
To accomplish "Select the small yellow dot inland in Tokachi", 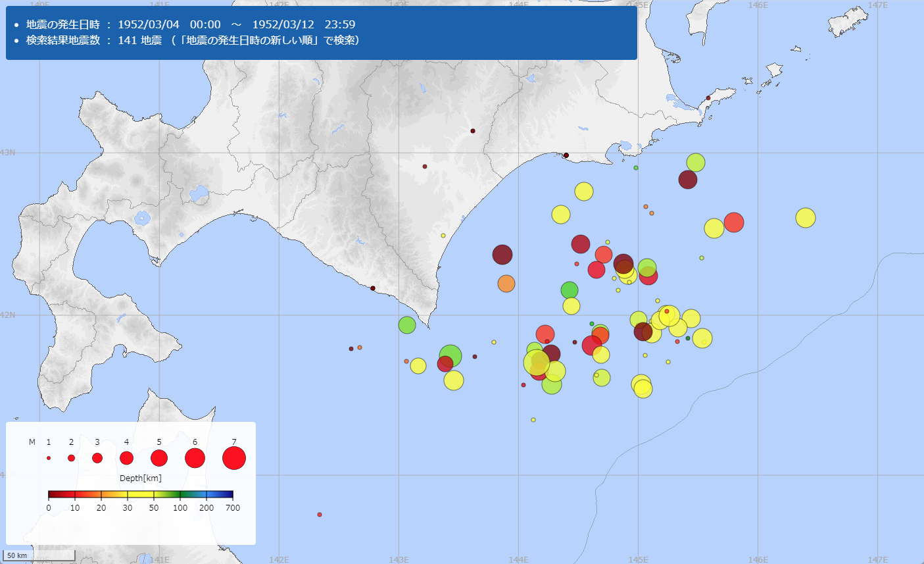I will tap(443, 236).
